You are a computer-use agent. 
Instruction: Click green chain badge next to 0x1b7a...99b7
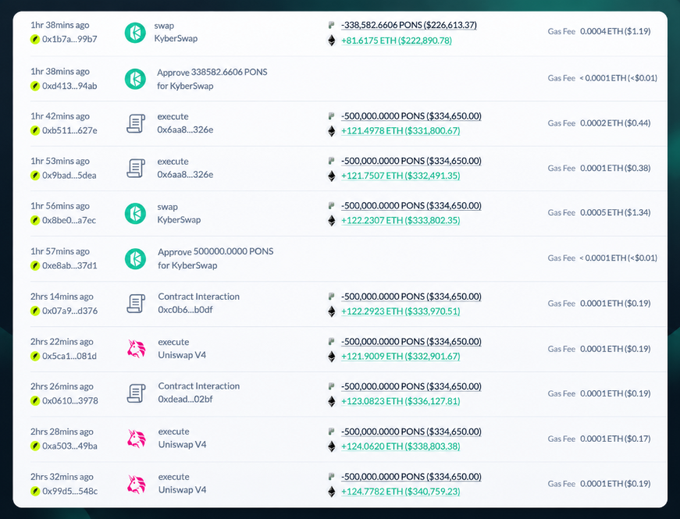35,39
